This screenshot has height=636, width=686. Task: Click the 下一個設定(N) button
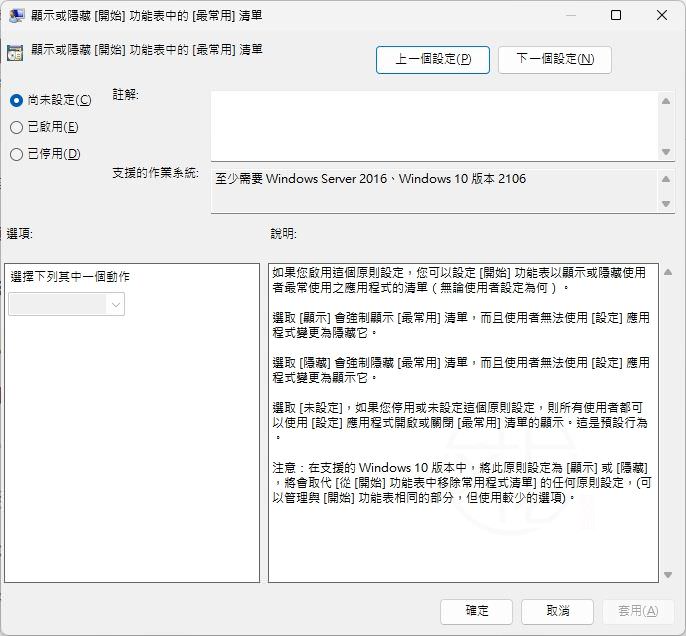click(x=555, y=59)
